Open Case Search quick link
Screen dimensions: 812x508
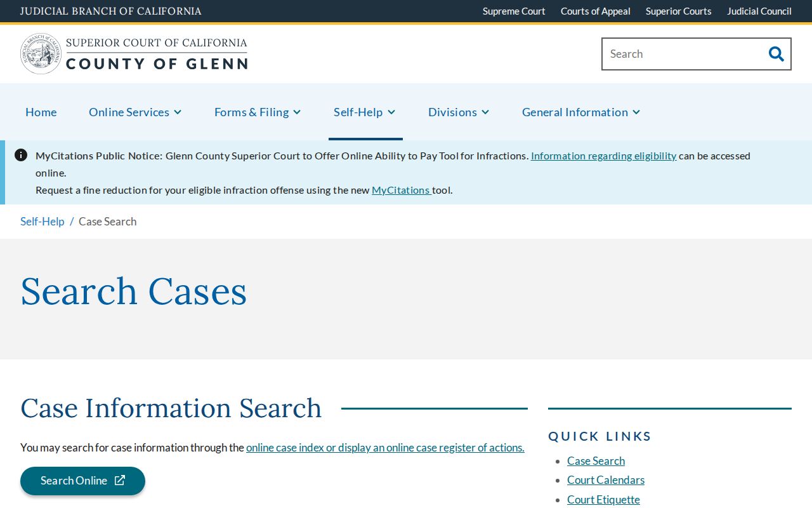pyautogui.click(x=596, y=460)
